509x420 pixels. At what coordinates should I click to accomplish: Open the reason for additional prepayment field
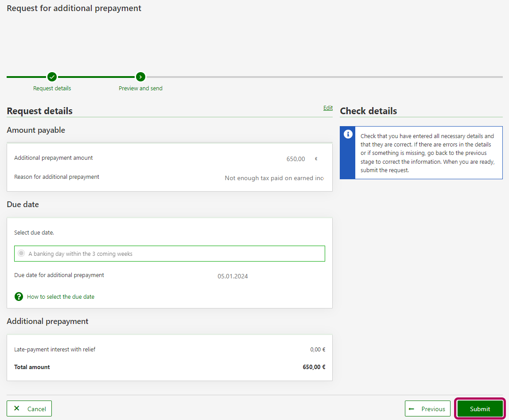(x=274, y=178)
